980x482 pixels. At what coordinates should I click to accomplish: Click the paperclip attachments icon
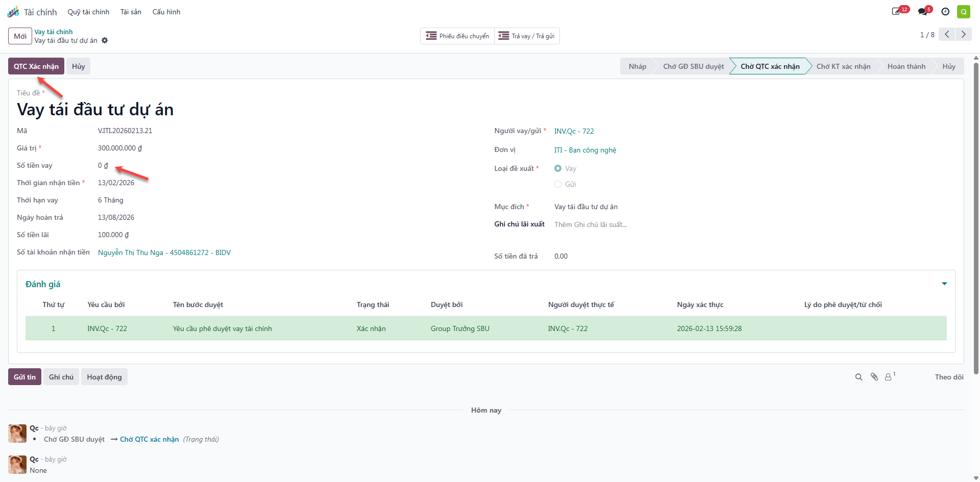[874, 377]
